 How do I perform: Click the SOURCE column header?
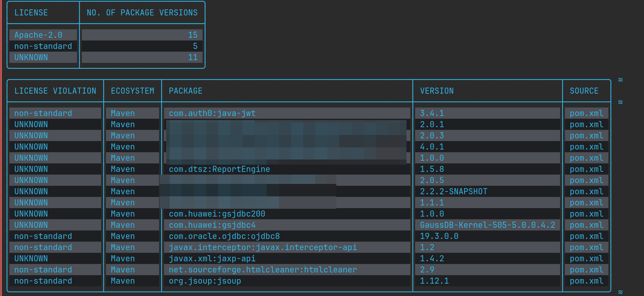click(x=584, y=91)
